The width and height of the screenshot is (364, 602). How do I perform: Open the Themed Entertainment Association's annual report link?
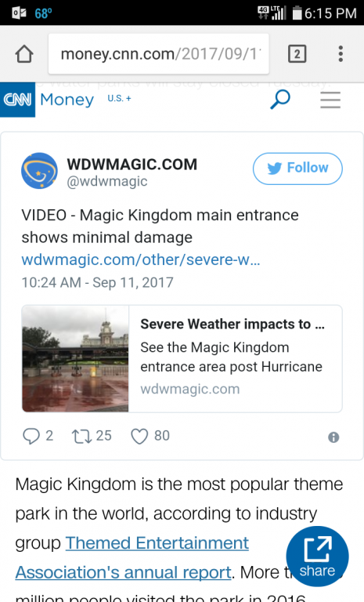tap(132, 557)
